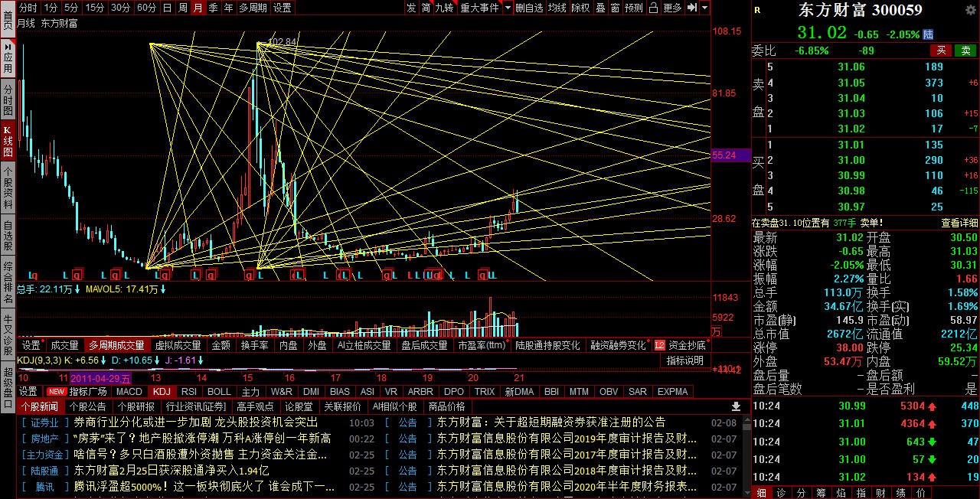
Task: Click the [腾讯] source tag in news
Action: (x=44, y=486)
